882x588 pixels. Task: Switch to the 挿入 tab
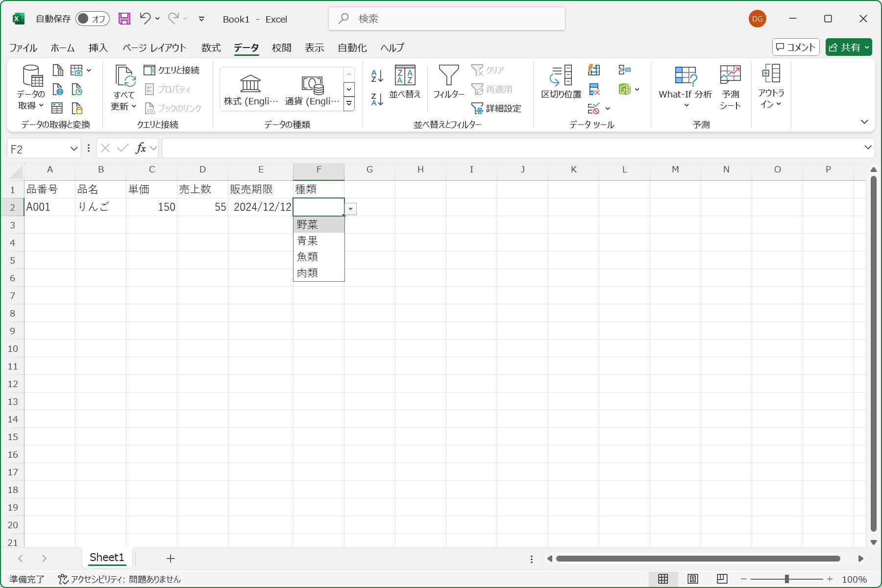pyautogui.click(x=98, y=48)
